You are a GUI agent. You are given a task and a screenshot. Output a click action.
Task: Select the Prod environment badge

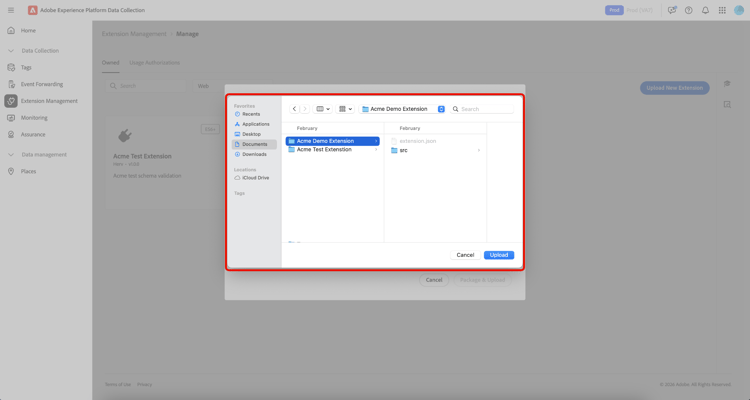(x=614, y=10)
